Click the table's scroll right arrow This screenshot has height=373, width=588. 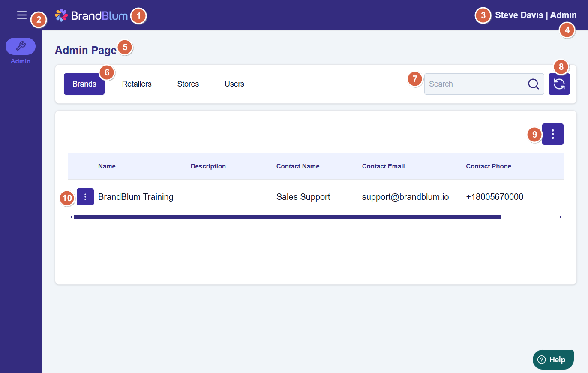[561, 217]
